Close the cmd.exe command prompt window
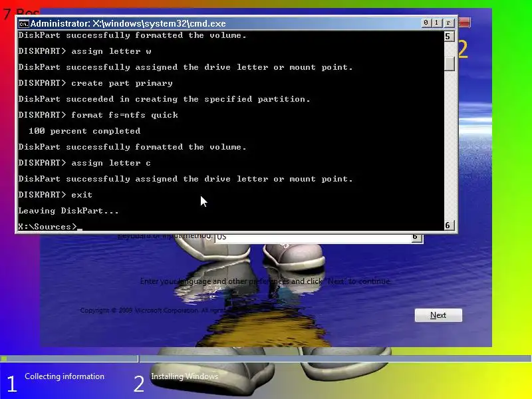Viewport: 532px width, 399px height. [x=448, y=23]
